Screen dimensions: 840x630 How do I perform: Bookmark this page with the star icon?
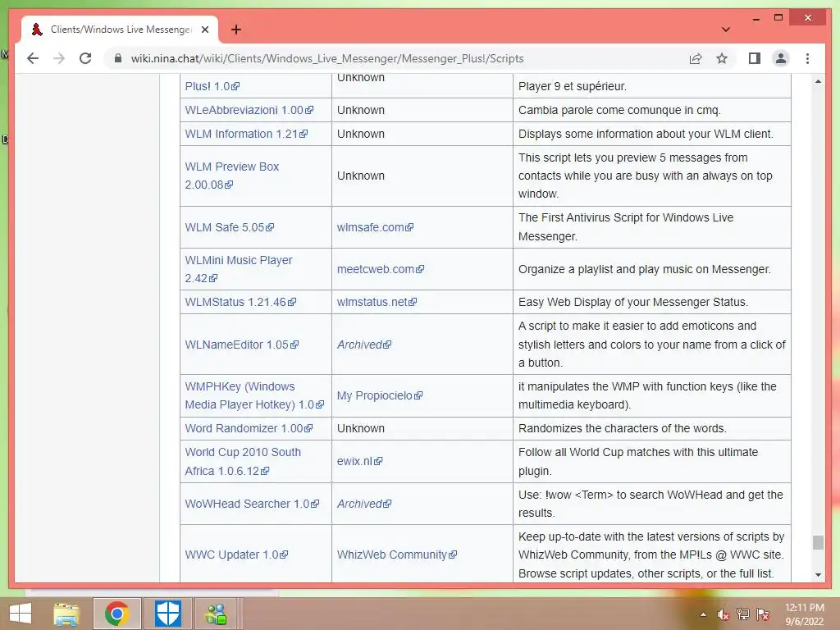pyautogui.click(x=722, y=58)
